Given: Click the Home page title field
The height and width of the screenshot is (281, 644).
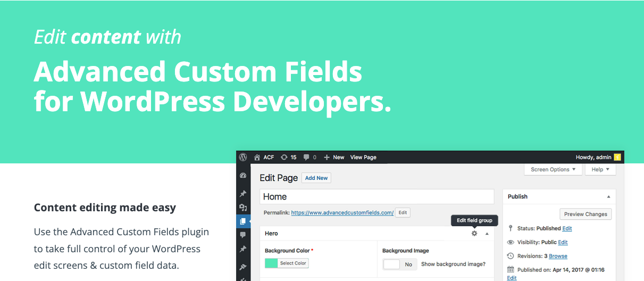Looking at the screenshot, I should (378, 196).
